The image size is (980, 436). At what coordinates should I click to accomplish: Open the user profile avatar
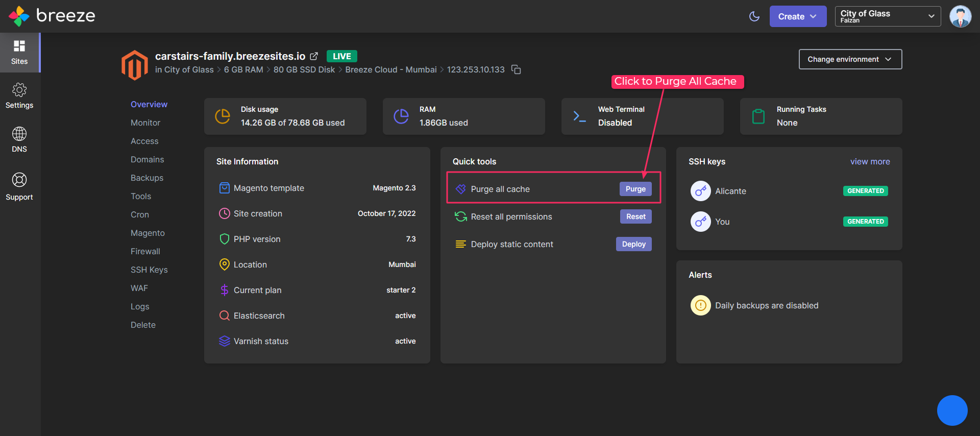coord(960,16)
